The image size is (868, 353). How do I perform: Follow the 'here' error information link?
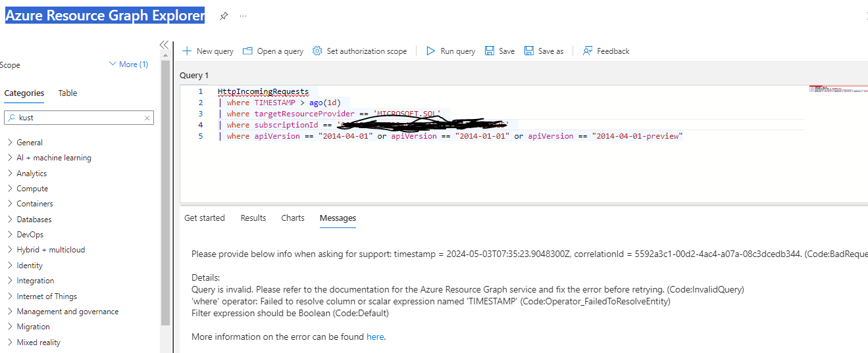pyautogui.click(x=374, y=337)
